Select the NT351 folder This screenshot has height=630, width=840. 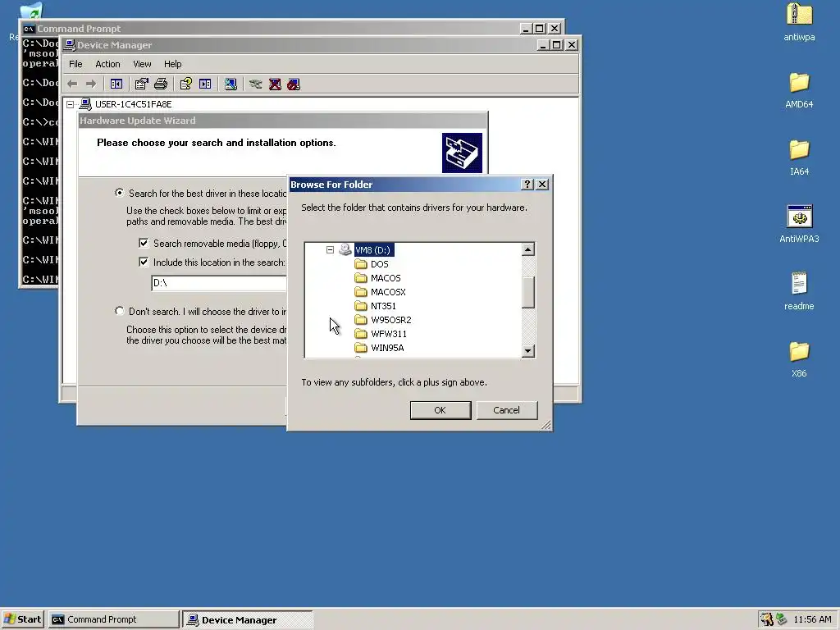(384, 306)
